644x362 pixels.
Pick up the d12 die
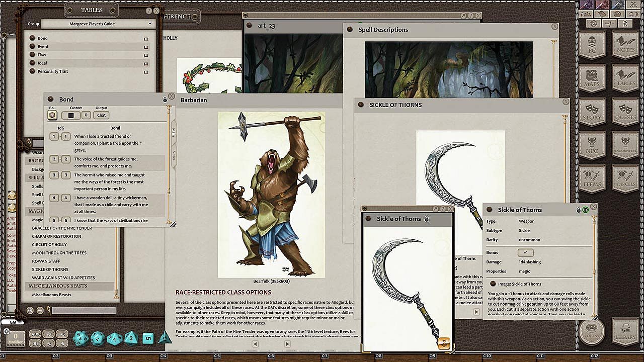pyautogui.click(x=98, y=338)
